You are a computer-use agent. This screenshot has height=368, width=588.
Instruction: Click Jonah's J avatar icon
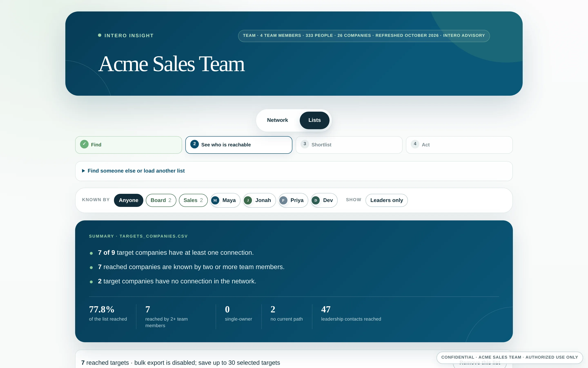(248, 200)
